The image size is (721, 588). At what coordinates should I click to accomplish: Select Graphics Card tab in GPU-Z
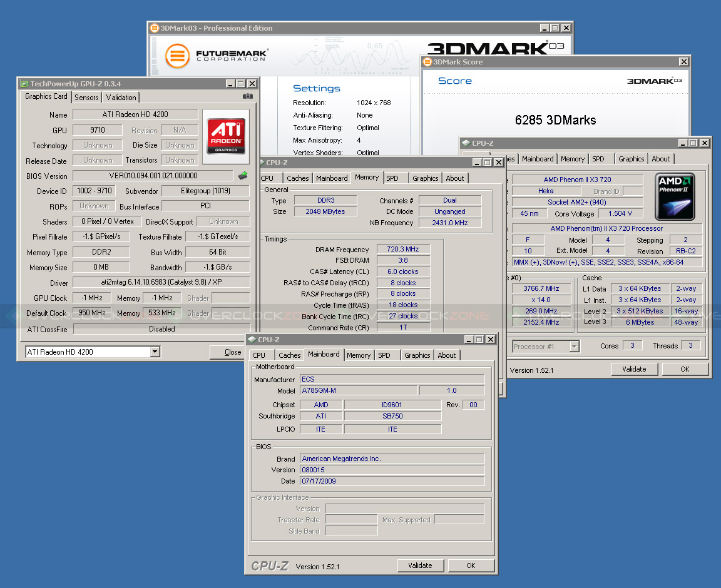pyautogui.click(x=46, y=96)
